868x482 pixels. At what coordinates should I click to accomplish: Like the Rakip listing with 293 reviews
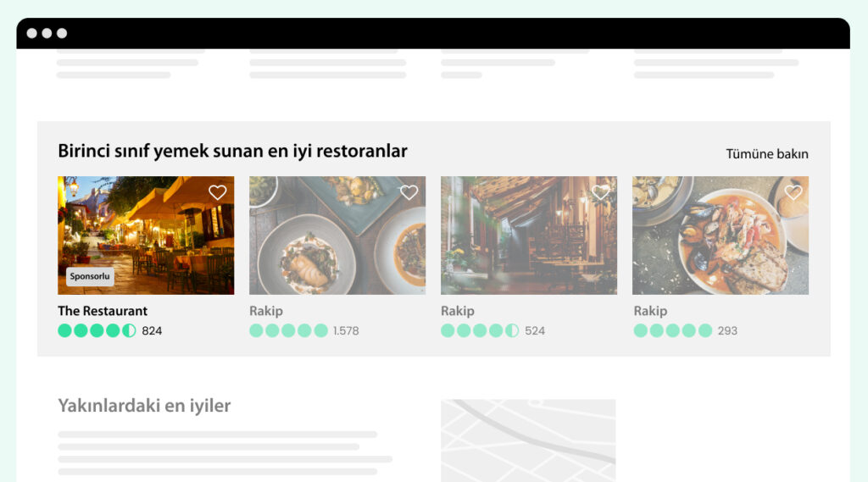(x=793, y=192)
